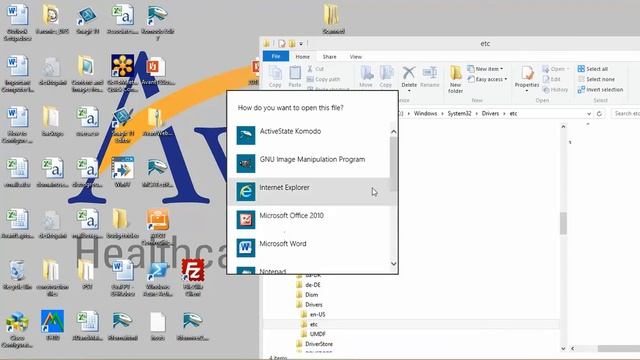Open Customize Quick Access Toolbar dropdown
The height and width of the screenshot is (360, 640).
tap(301, 44)
